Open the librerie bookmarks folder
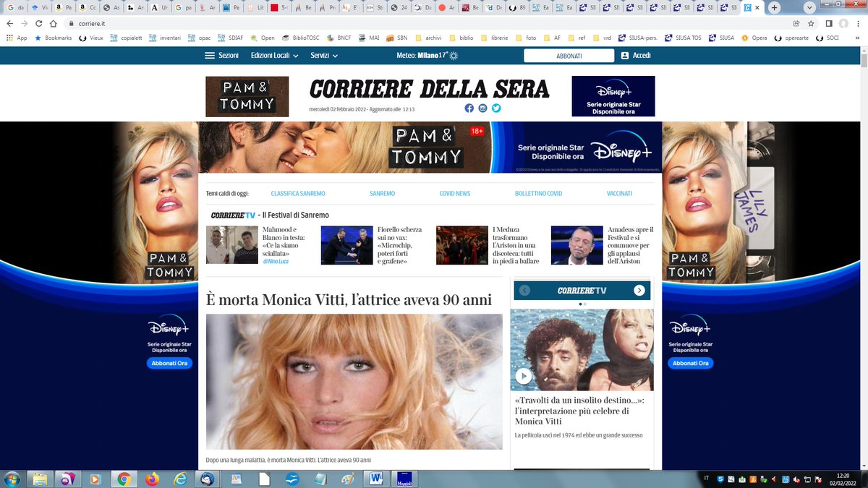Image resolution: width=868 pixels, height=488 pixels. tap(495, 38)
